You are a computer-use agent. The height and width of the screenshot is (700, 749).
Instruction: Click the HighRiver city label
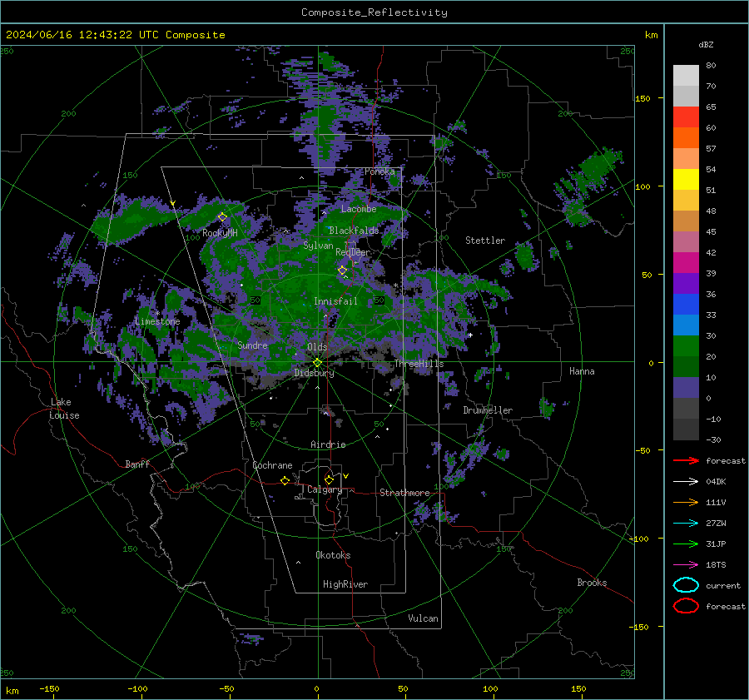pyautogui.click(x=345, y=584)
